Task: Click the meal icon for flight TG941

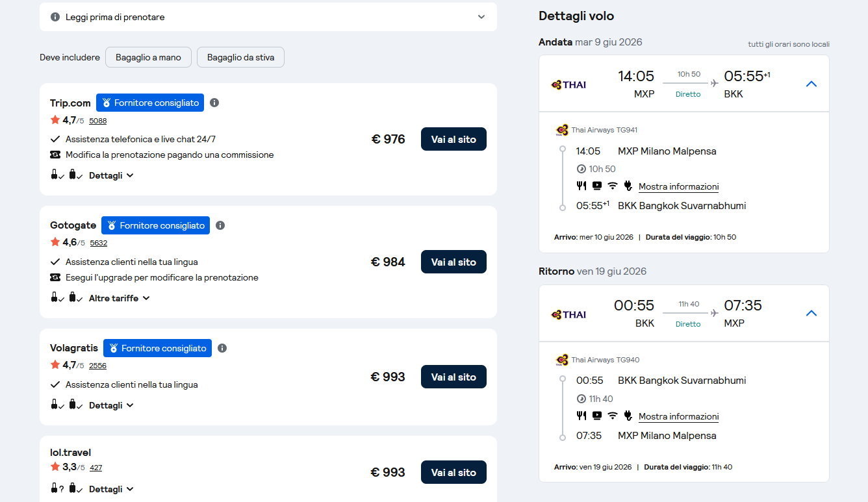Action: pyautogui.click(x=581, y=186)
